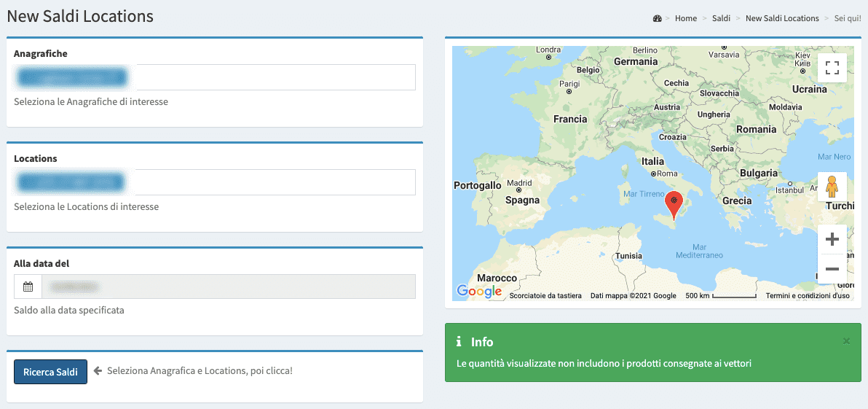Click the Street View pegman icon
This screenshot has width=868, height=409.
(832, 187)
